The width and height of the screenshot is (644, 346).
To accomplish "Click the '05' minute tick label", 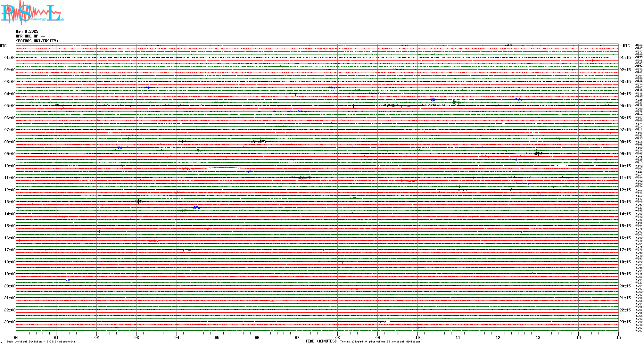I will [x=217, y=337].
